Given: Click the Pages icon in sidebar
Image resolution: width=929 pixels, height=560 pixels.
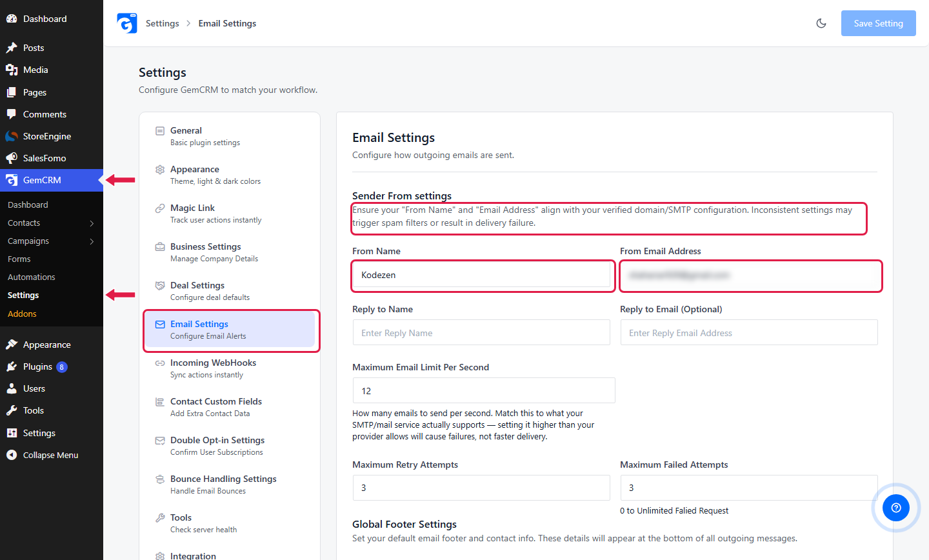Looking at the screenshot, I should 12,92.
